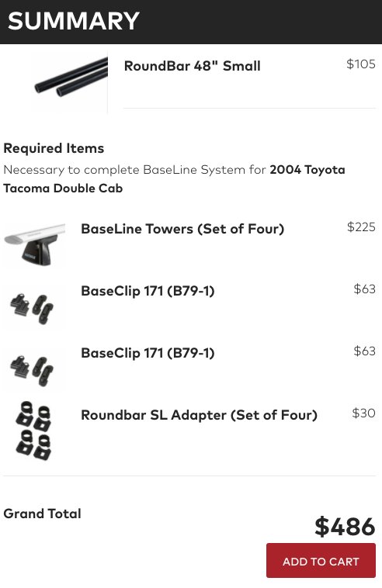Add the rack system to cart
Image resolution: width=382 pixels, height=588 pixels.
pyautogui.click(x=321, y=560)
